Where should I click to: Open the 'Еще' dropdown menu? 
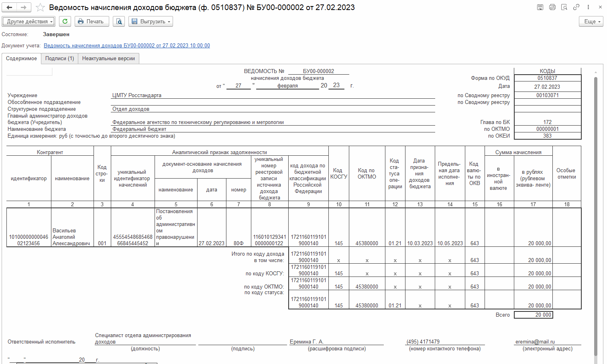pyautogui.click(x=591, y=21)
